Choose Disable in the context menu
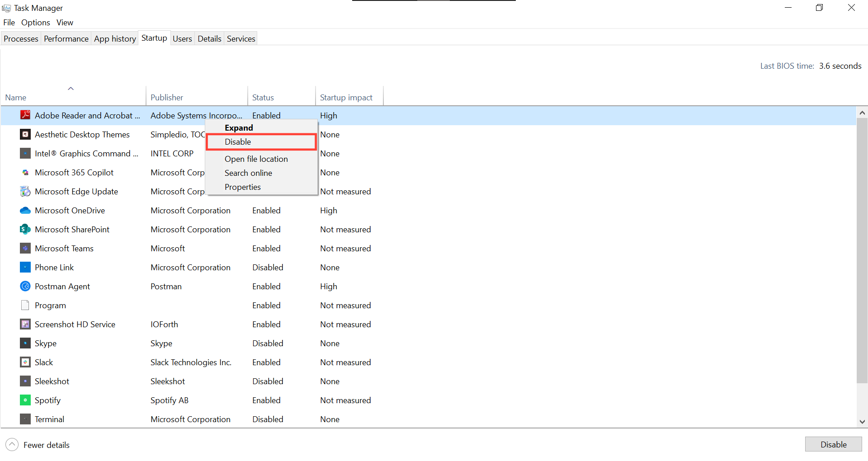Screen dimensions: 868x461 [261, 142]
